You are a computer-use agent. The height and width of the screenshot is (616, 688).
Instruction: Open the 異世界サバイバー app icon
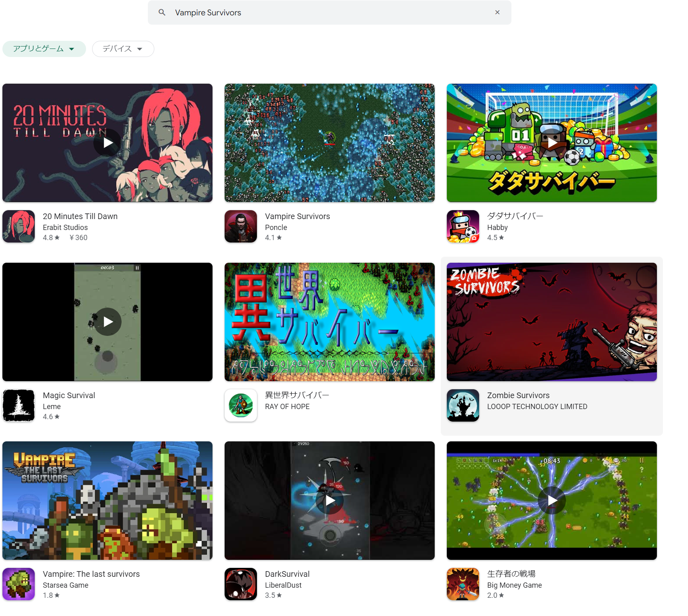click(241, 405)
